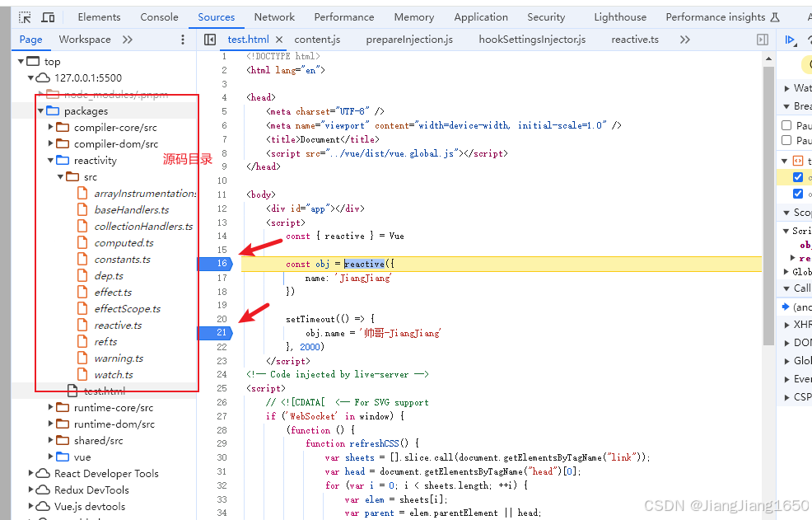Open constants.ts file
The width and height of the screenshot is (812, 520).
point(122,260)
